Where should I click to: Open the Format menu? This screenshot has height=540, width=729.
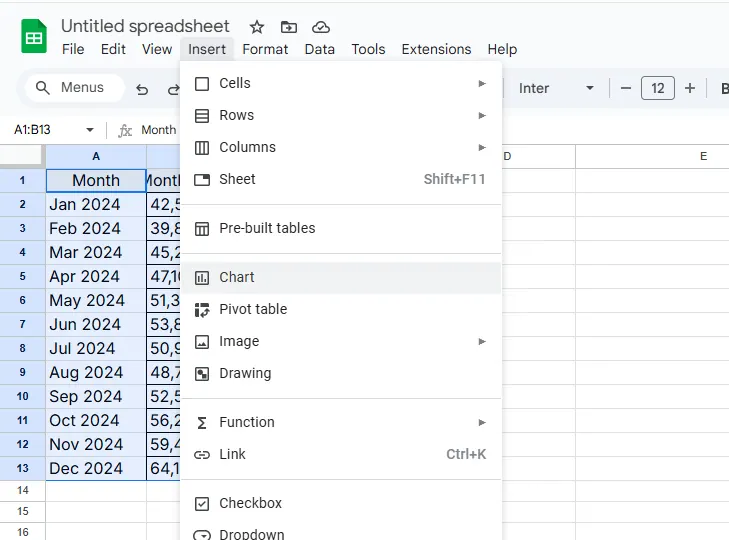click(265, 49)
